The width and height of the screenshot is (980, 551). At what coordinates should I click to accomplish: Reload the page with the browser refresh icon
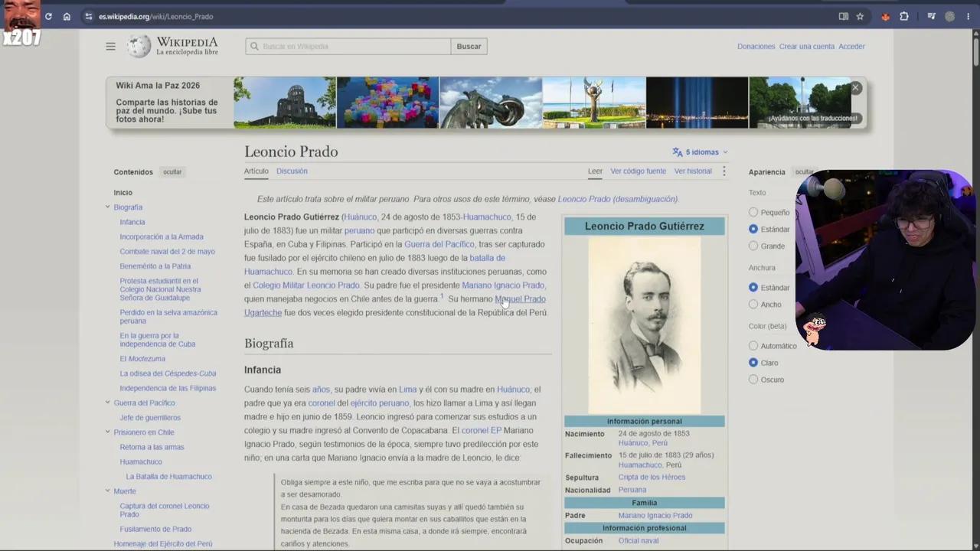pyautogui.click(x=48, y=16)
